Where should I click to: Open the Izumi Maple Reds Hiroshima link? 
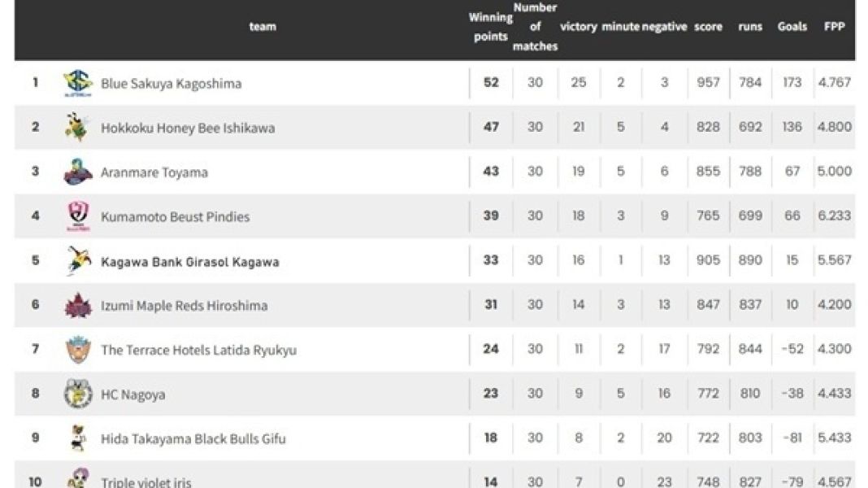click(184, 306)
